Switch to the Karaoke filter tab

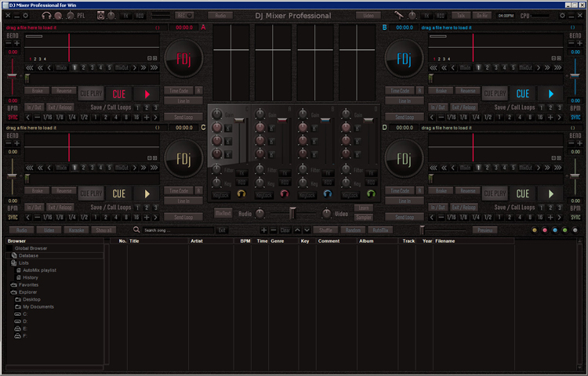coord(76,230)
